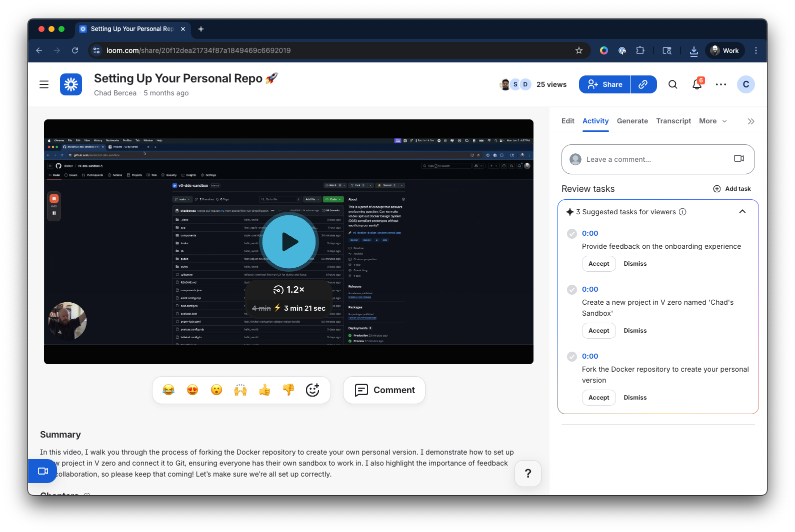Open the three-dot more options menu

tap(721, 84)
